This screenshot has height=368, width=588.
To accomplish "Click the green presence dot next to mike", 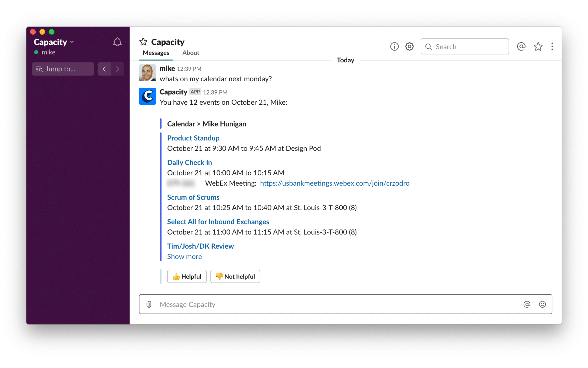I will 36,52.
